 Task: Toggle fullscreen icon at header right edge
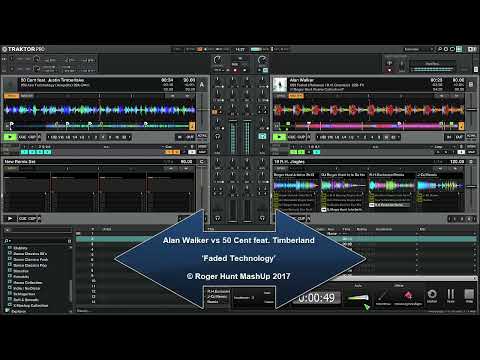472,49
